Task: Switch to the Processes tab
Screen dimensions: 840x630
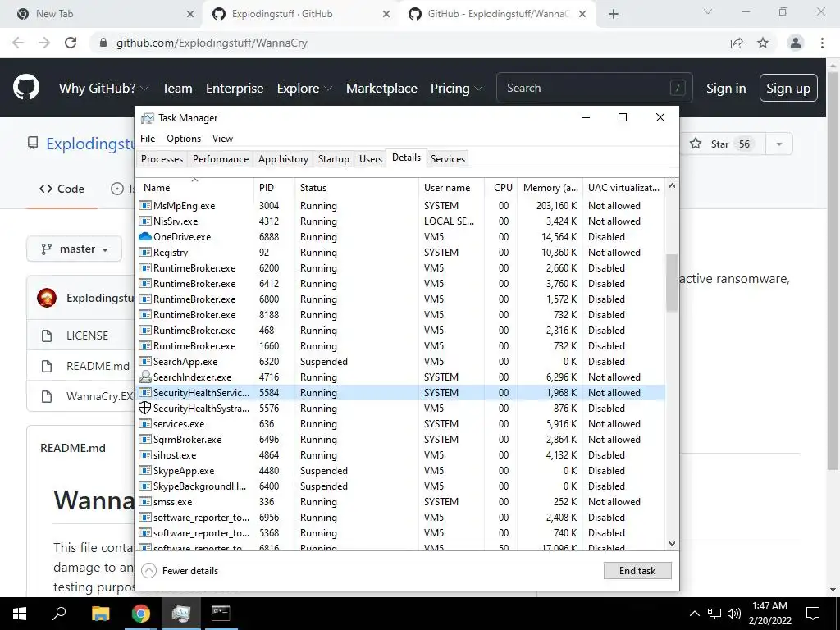Action: 162,159
